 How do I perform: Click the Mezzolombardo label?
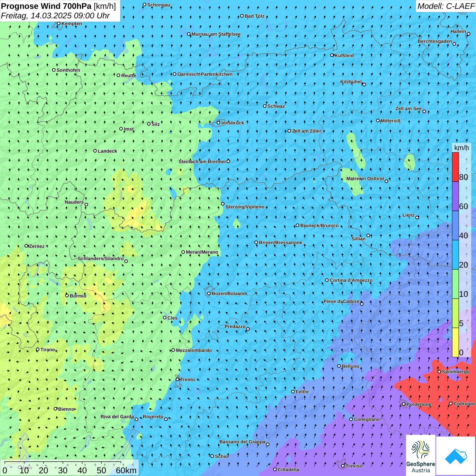[194, 350]
